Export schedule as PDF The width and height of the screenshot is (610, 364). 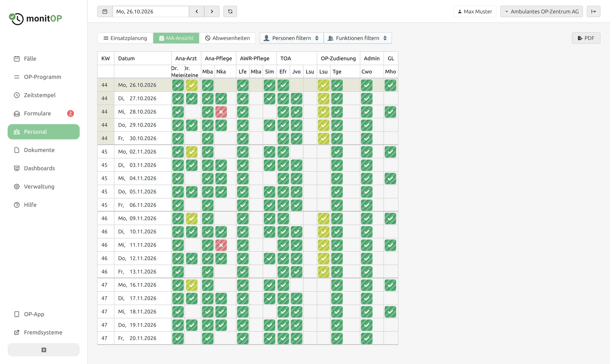586,38
